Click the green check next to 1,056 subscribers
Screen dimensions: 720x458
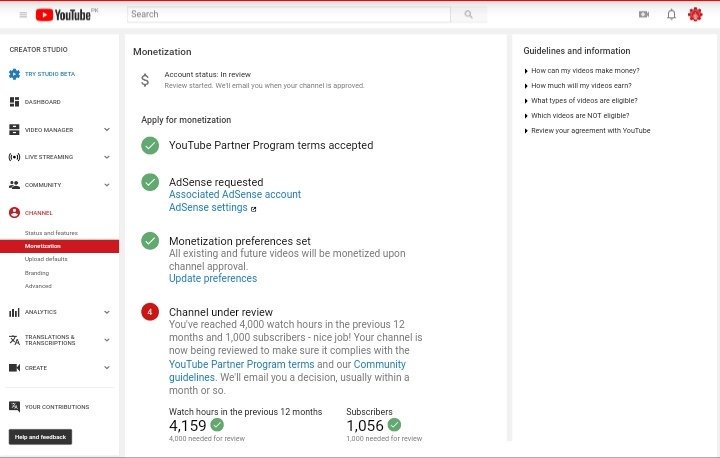coord(394,425)
